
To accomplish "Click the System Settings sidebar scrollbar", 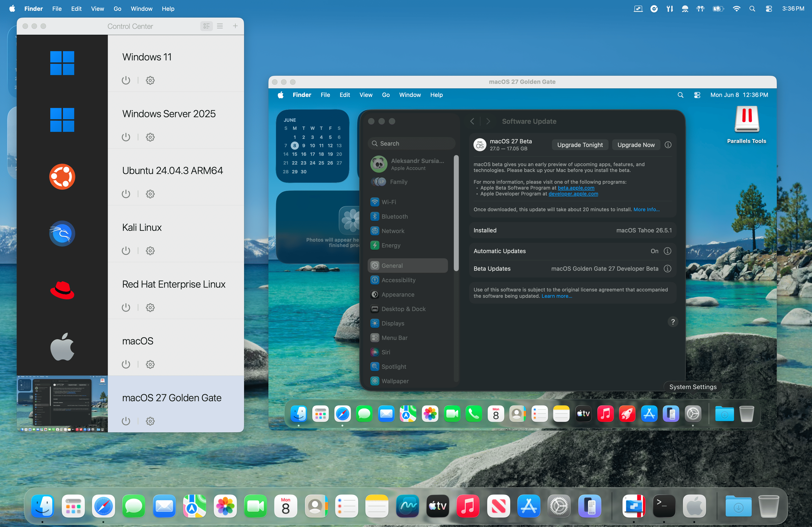I will click(x=456, y=213).
